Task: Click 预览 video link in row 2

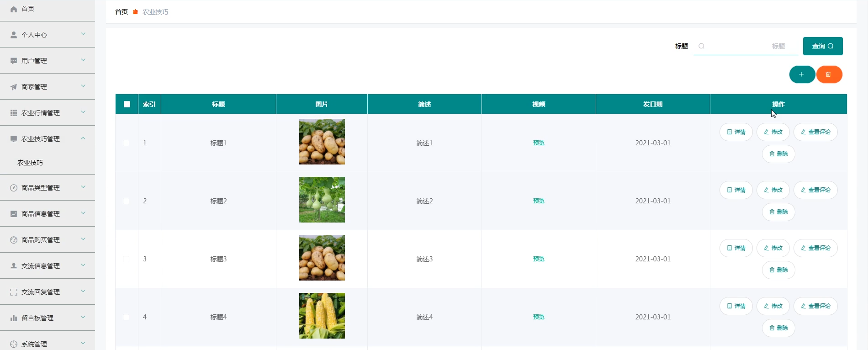Action: tap(539, 201)
